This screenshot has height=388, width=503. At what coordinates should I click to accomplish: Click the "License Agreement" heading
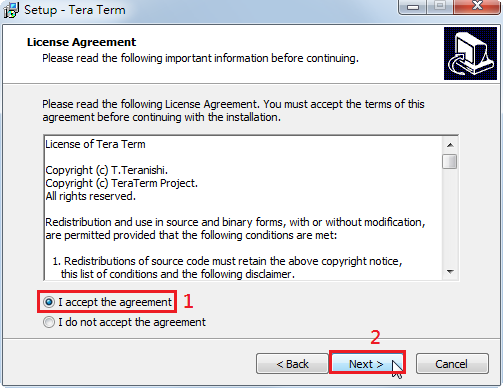[x=81, y=42]
